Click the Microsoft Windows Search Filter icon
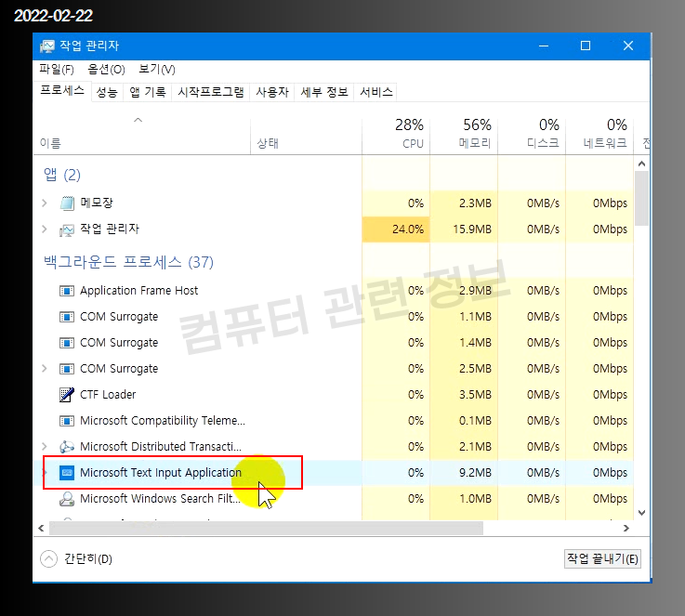Image resolution: width=685 pixels, height=616 pixels. pyautogui.click(x=67, y=499)
